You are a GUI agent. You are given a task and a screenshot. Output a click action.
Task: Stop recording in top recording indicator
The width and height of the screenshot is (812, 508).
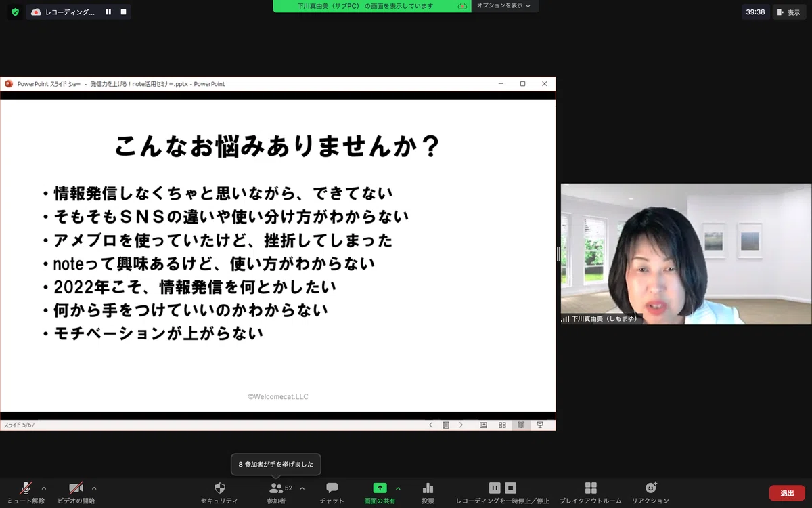(x=123, y=12)
